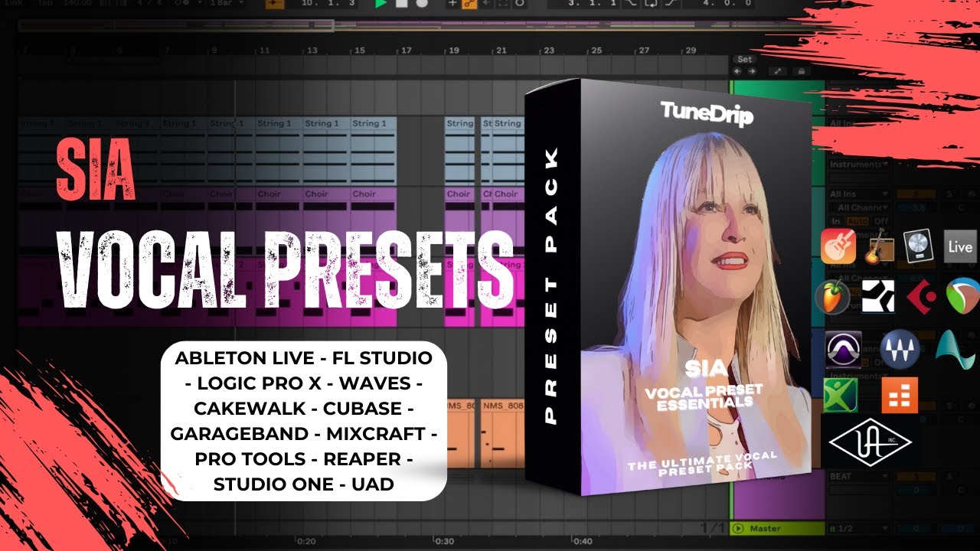Click the Ableton Live logo icon
The height and width of the screenshot is (551, 980).
pos(960,246)
